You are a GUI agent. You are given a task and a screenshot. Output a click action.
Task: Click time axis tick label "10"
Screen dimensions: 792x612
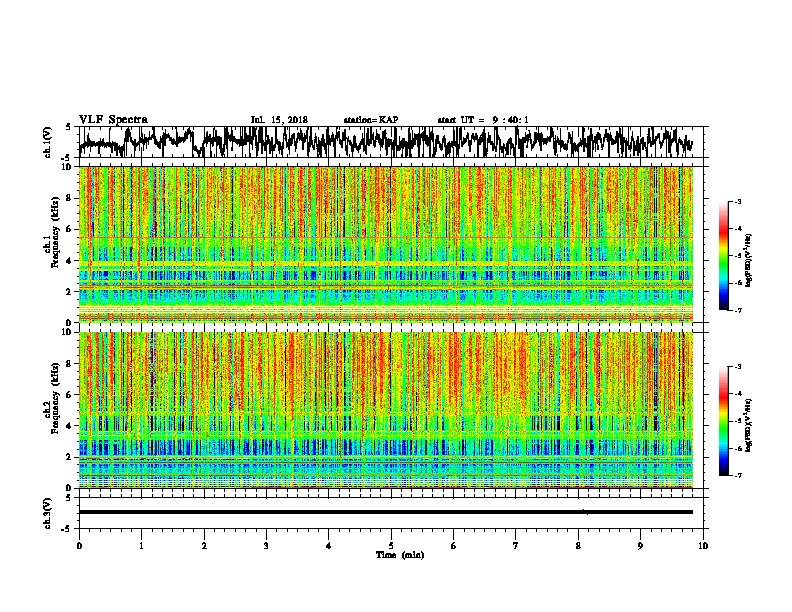click(703, 546)
